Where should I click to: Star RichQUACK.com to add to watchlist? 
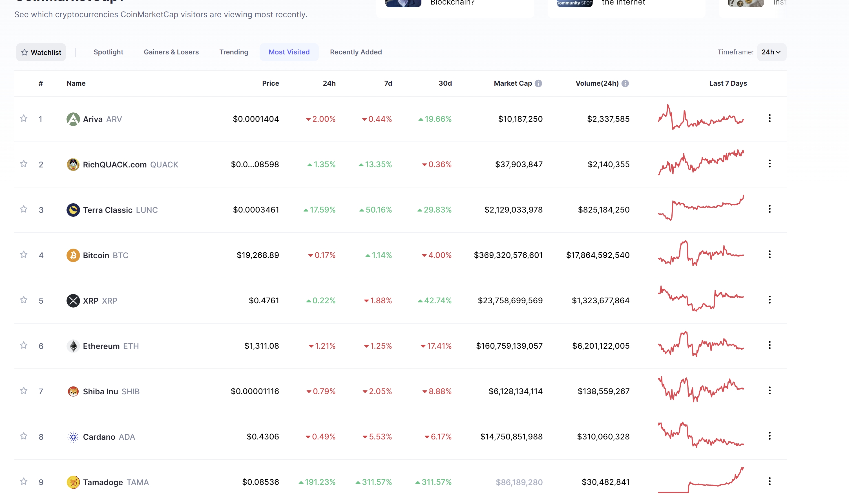click(23, 164)
